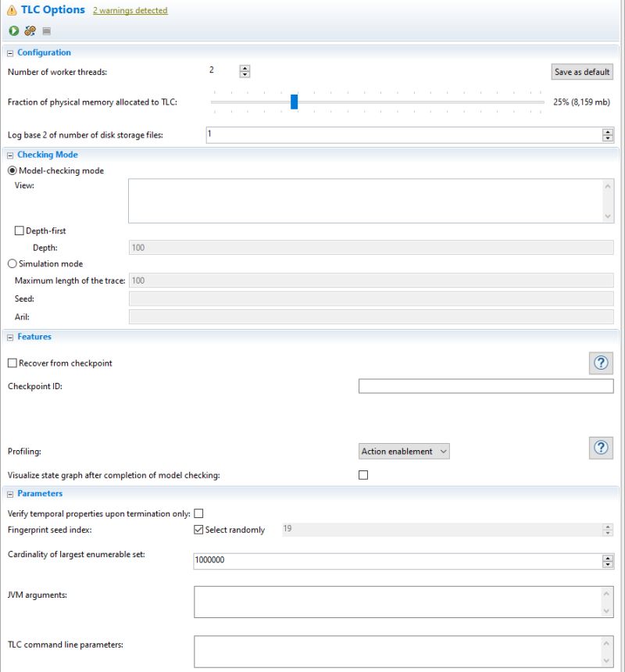This screenshot has width=625, height=672.
Task: Click the gray stop toolbar icon
Action: coord(46,31)
